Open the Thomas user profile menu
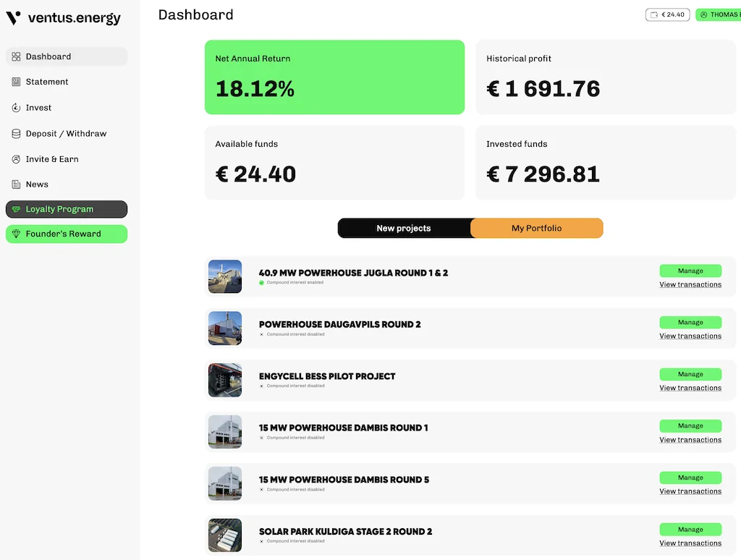741x560 pixels. pos(718,14)
